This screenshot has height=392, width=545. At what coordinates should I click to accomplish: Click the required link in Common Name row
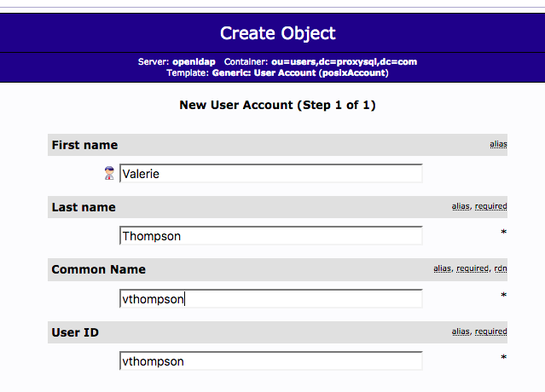point(473,268)
